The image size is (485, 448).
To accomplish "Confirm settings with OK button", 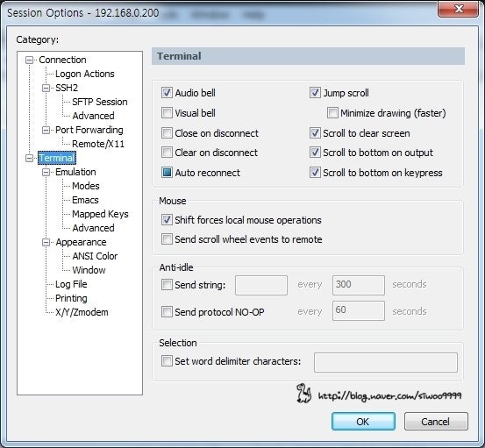I will tap(363, 421).
